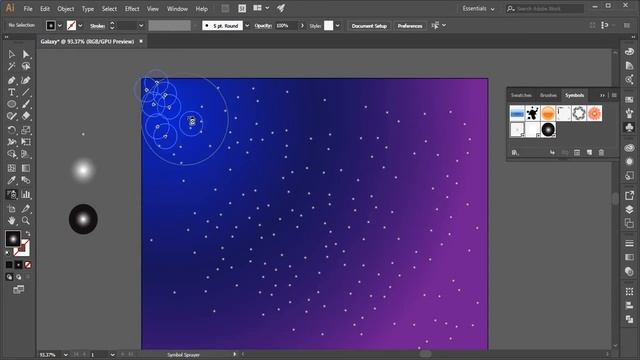The width and height of the screenshot is (640, 360).
Task: Select the Line Segment tool
Action: click(x=26, y=92)
